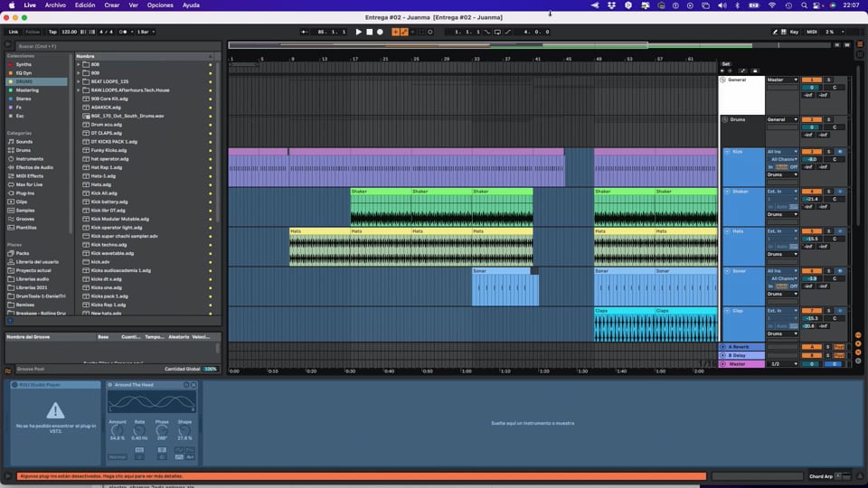Open the 1 Bar quantization dropdown

point(146,33)
